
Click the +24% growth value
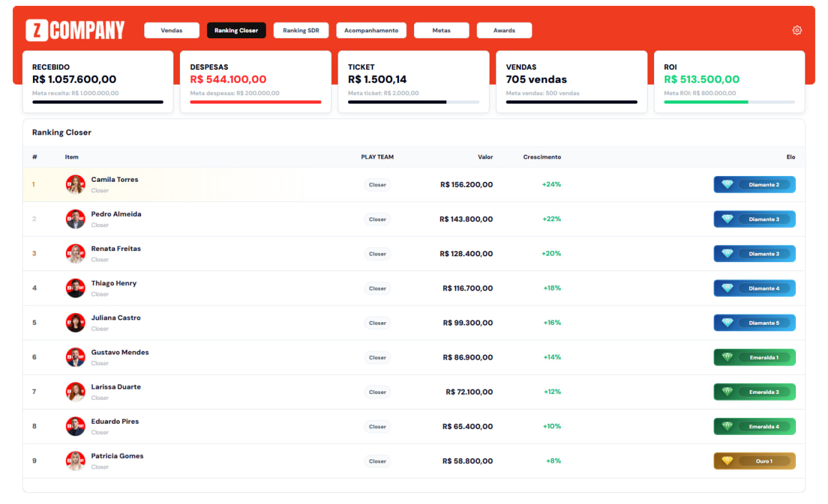551,184
